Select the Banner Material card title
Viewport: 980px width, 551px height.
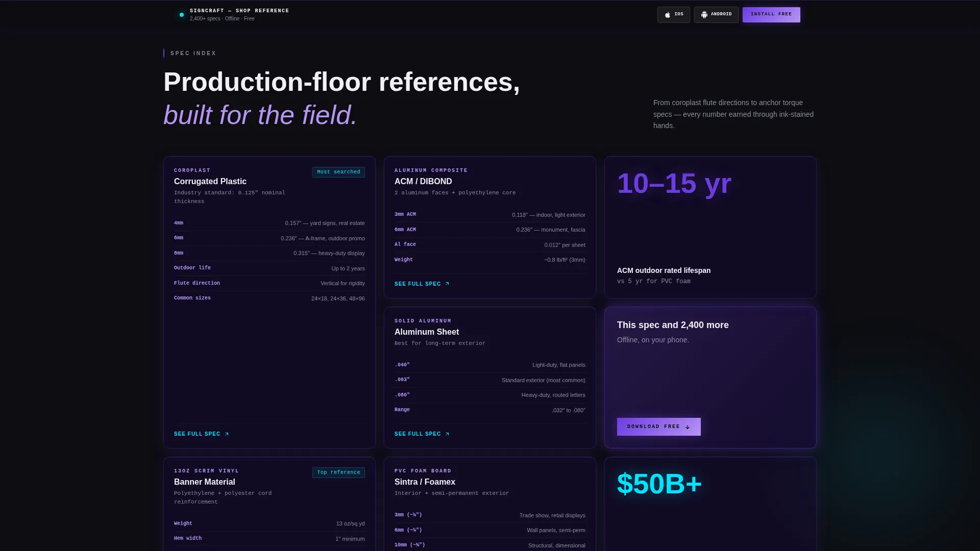(x=205, y=482)
